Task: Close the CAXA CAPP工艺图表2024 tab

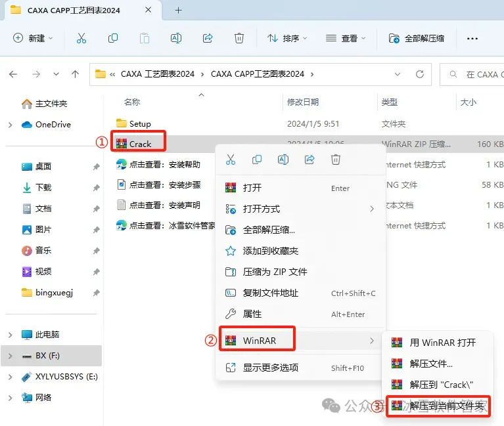Action: tap(149, 10)
